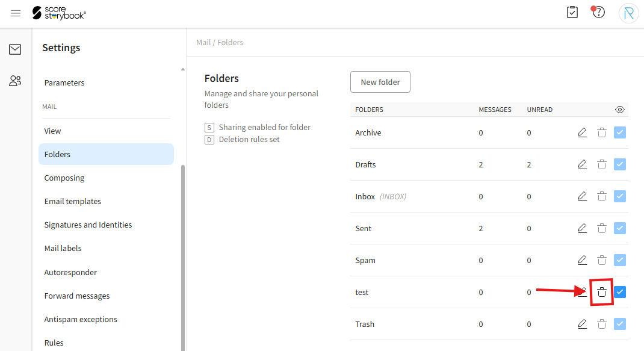
Task: Edit the Sent folder
Action: point(583,228)
